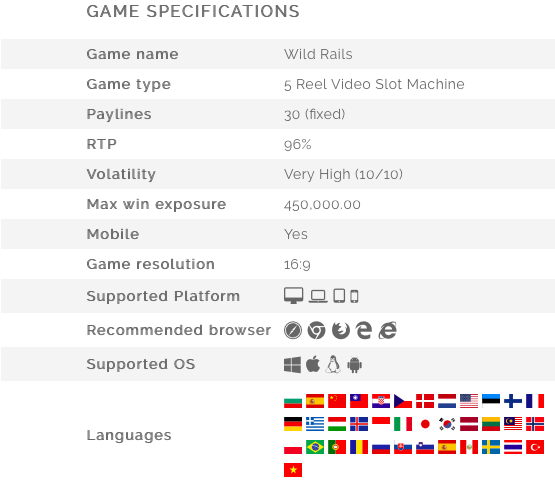Click the Windows OS icon
This screenshot has height=486, width=555.
coord(292,365)
